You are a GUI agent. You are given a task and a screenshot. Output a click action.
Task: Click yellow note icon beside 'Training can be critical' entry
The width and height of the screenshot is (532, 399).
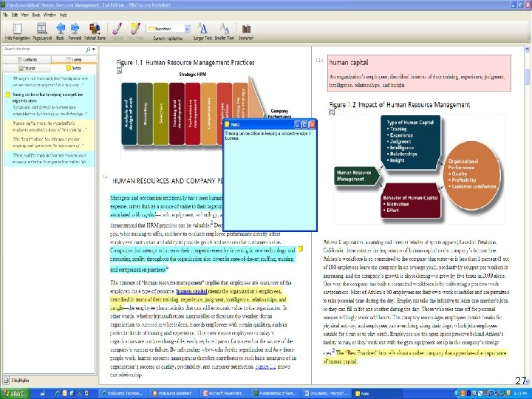pyautogui.click(x=8, y=95)
